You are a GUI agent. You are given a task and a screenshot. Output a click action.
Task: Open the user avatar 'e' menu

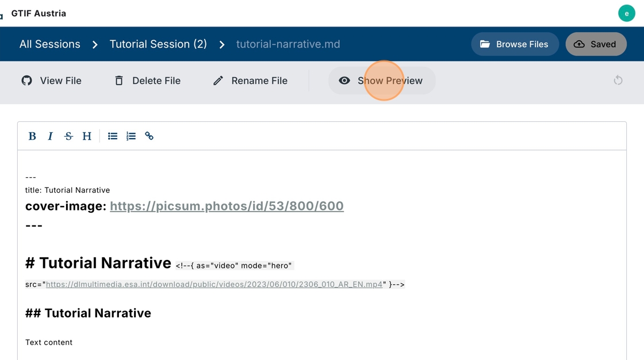click(x=626, y=13)
